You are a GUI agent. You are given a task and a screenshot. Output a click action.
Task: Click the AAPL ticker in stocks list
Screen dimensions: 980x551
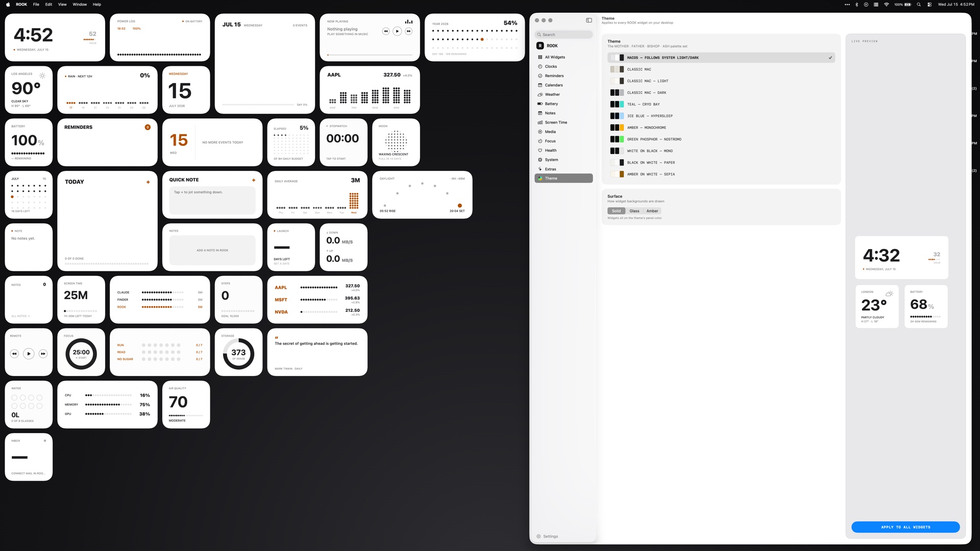281,288
